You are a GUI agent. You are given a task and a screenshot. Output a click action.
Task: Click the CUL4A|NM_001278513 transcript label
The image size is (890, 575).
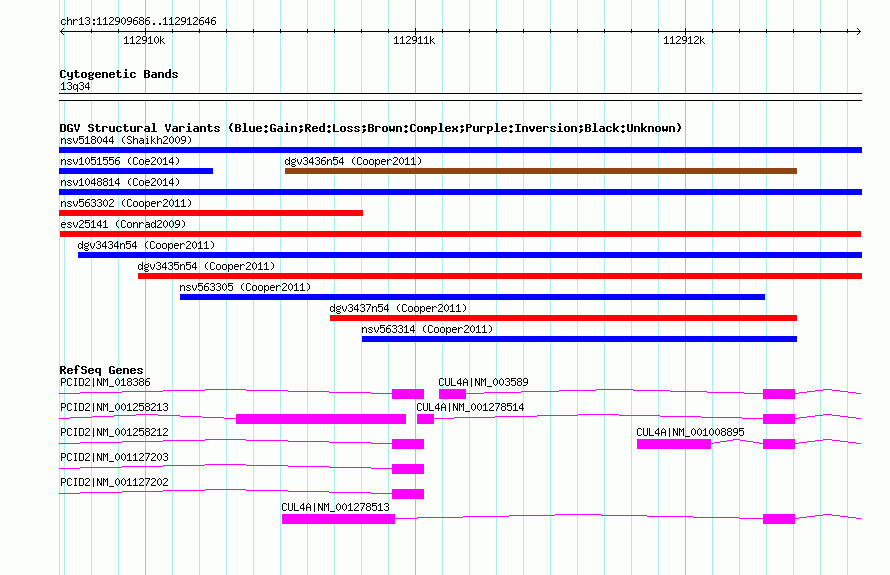(335, 507)
